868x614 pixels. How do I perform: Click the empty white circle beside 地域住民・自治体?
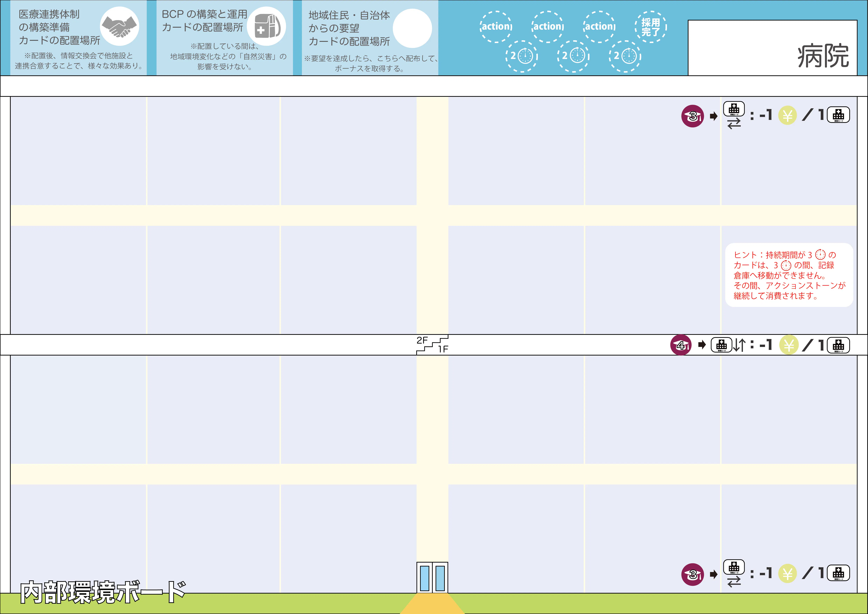click(x=412, y=28)
